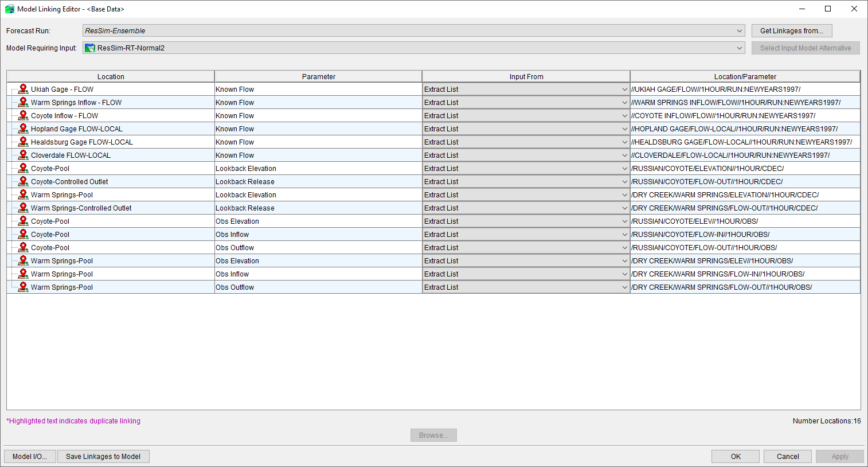Select the /RUSSIAN/COYOTE/ELEVATION//1HOUR/CDEC/ cell

[745, 168]
